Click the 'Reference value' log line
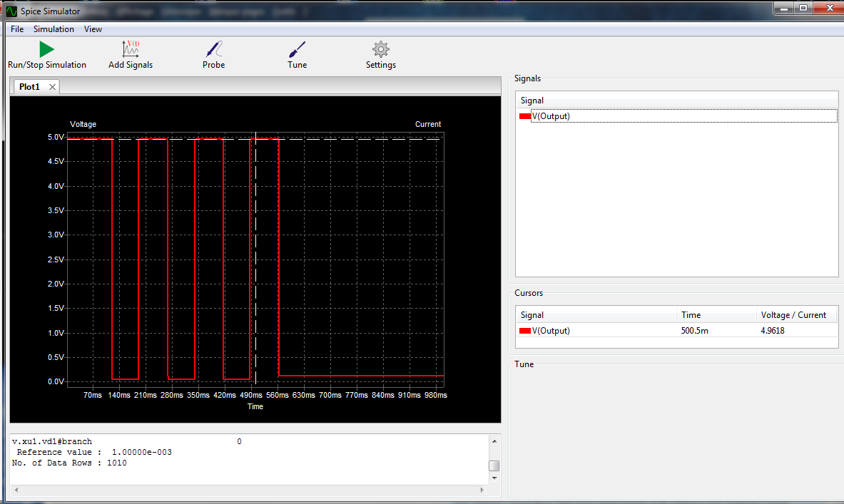This screenshot has width=844, height=504. (x=94, y=453)
